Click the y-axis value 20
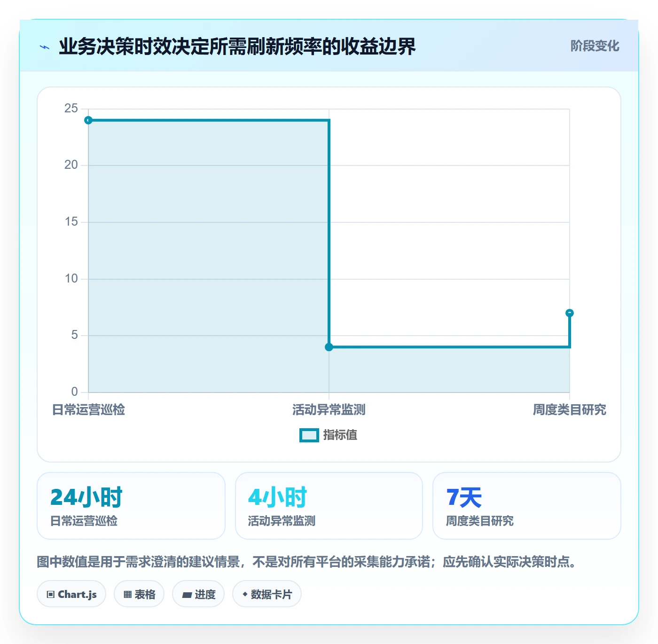The image size is (658, 644). click(71, 165)
